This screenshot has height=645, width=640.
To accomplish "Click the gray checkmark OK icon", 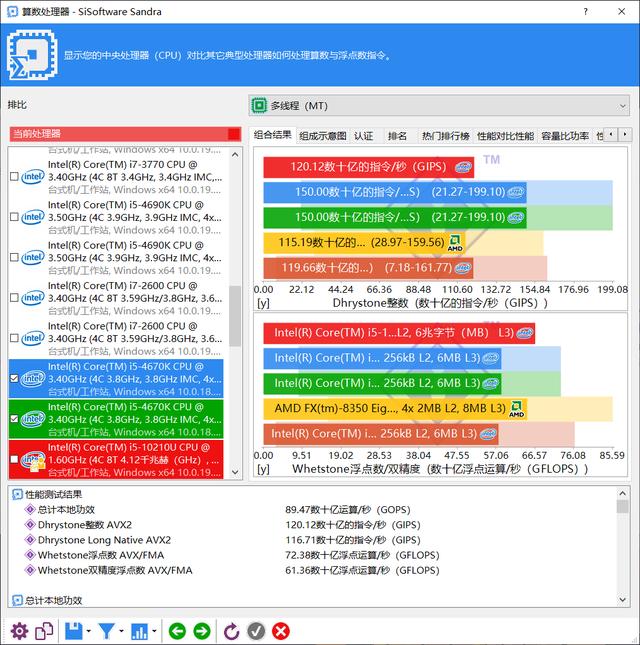I will tap(256, 631).
